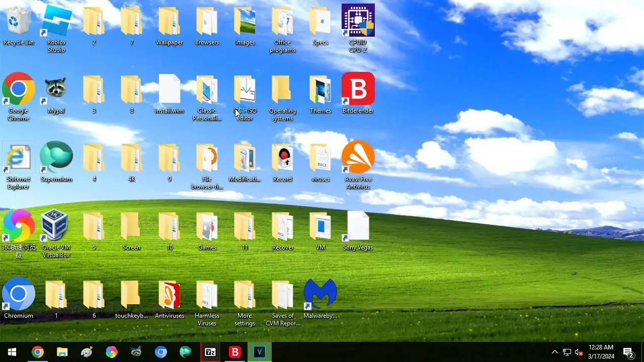Image resolution: width=644 pixels, height=362 pixels.
Task: Click the muted volume tray icon
Action: (x=579, y=352)
